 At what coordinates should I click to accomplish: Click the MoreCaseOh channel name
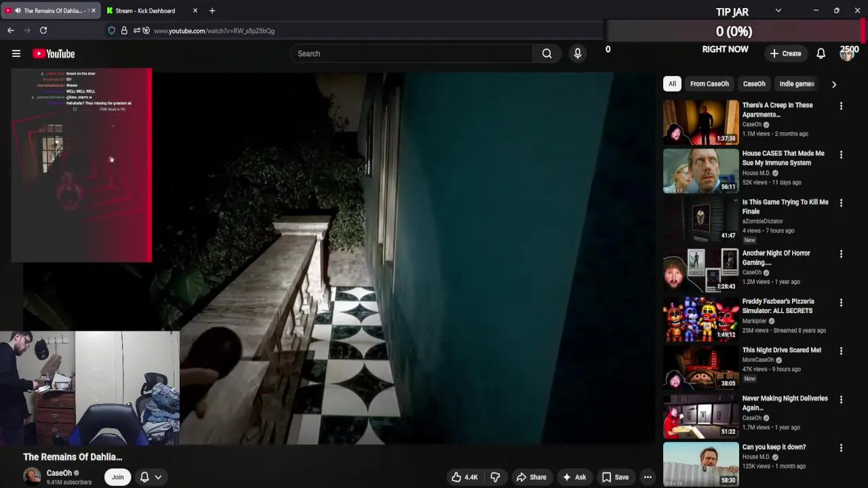tap(758, 360)
